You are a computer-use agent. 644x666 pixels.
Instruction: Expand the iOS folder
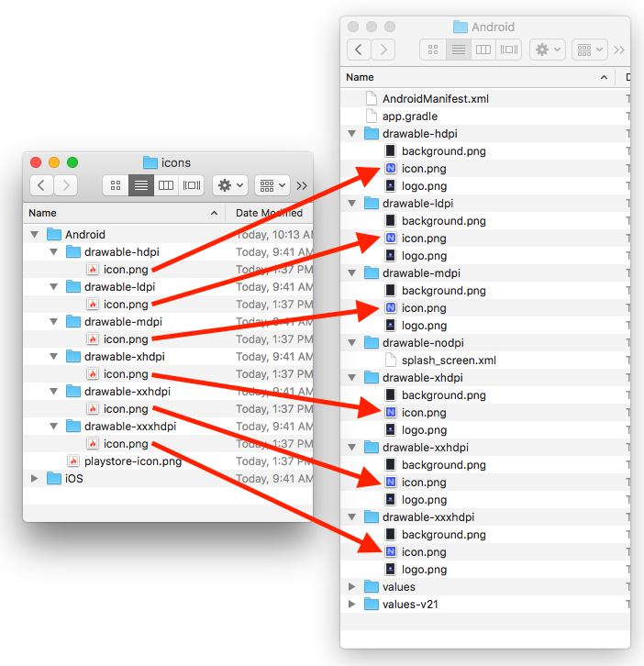tap(35, 478)
